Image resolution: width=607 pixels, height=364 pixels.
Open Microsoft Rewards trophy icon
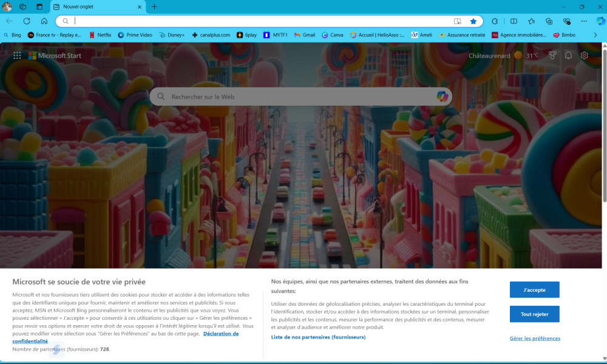pos(552,55)
